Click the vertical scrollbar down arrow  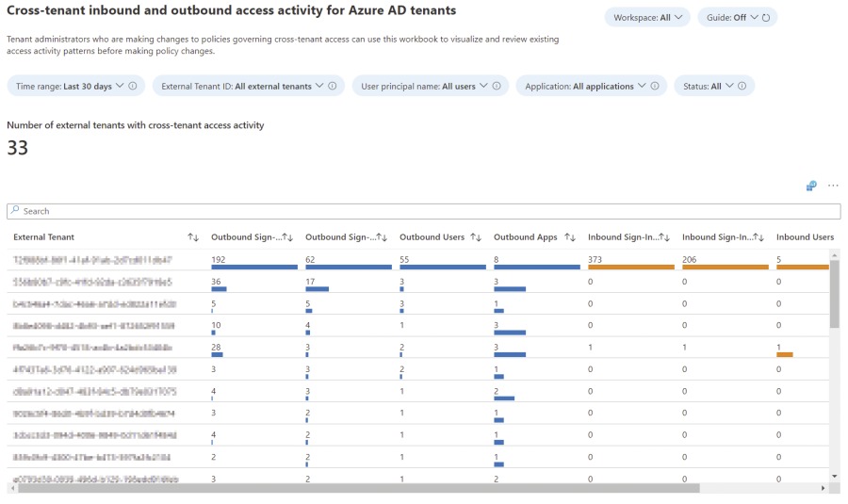(x=835, y=477)
